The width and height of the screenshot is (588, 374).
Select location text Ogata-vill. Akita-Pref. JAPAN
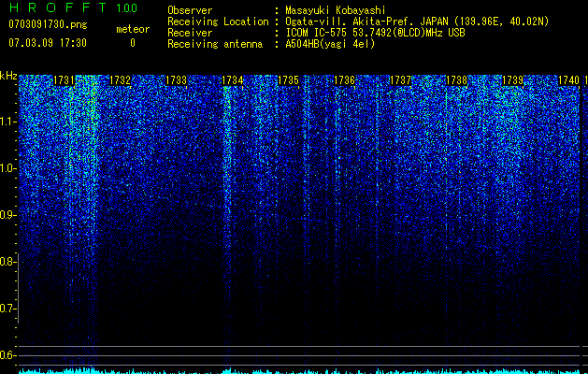click(x=366, y=22)
